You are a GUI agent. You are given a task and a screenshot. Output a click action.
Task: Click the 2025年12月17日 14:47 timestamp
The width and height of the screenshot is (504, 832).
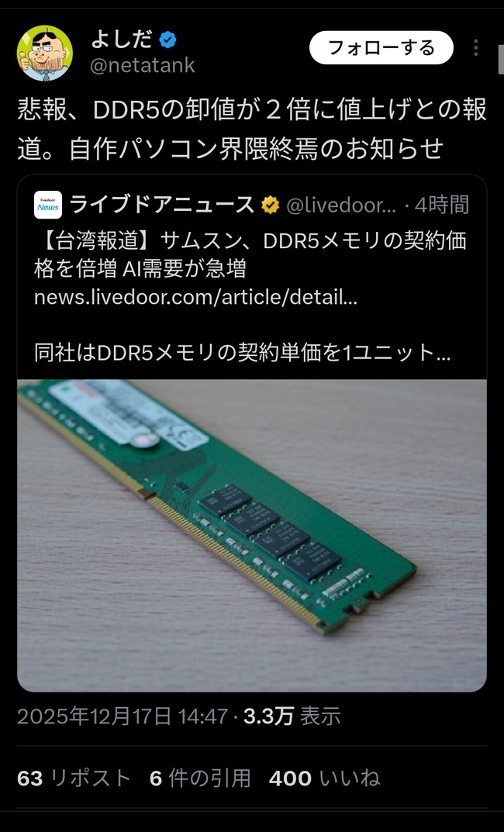123,716
